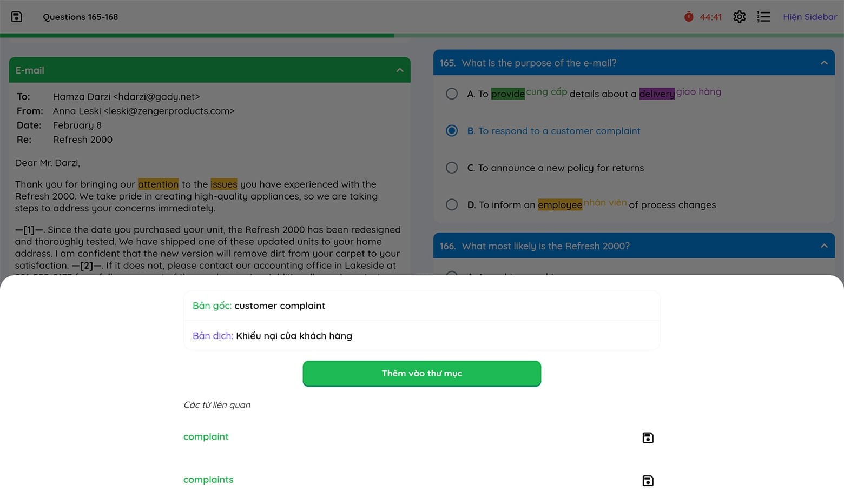Click the red stopwatch timer icon
Viewport: 844px width, 504px height.
pos(688,17)
